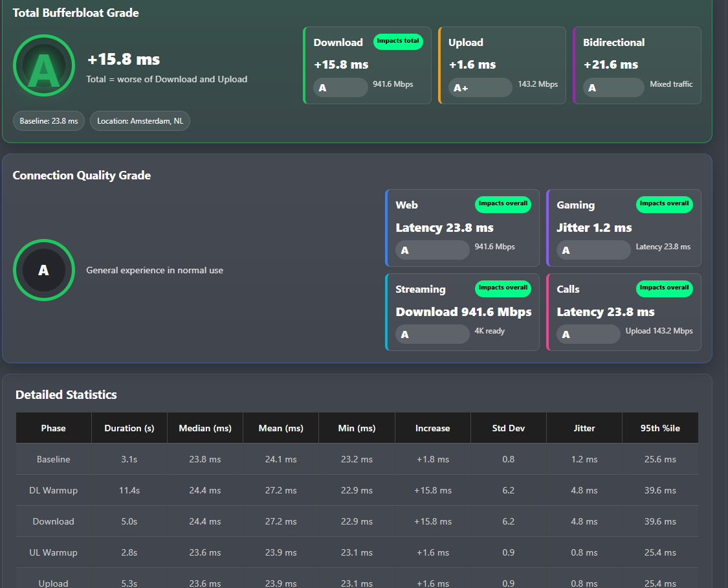Select the Upload bufferbloat card
Image resolution: width=728 pixels, height=588 pixels.
tap(502, 65)
